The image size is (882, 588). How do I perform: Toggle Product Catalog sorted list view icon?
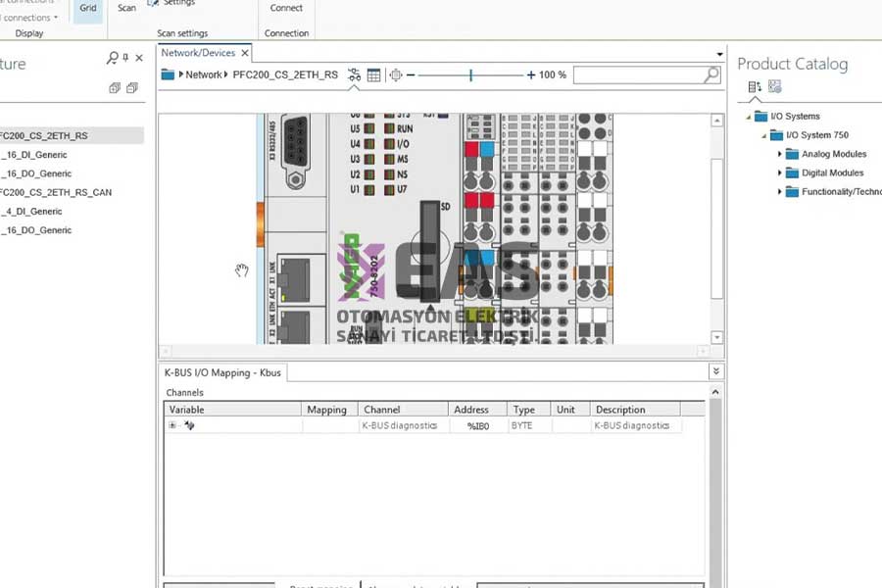[755, 86]
